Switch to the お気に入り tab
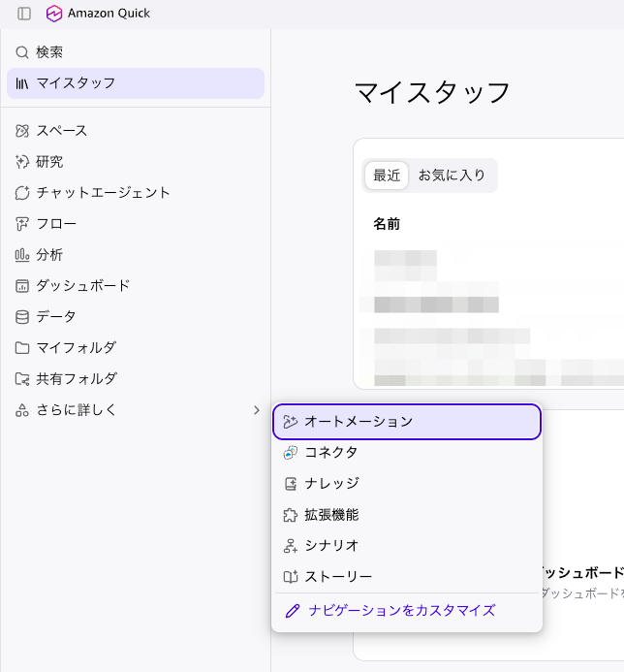The image size is (624, 672). point(452,176)
